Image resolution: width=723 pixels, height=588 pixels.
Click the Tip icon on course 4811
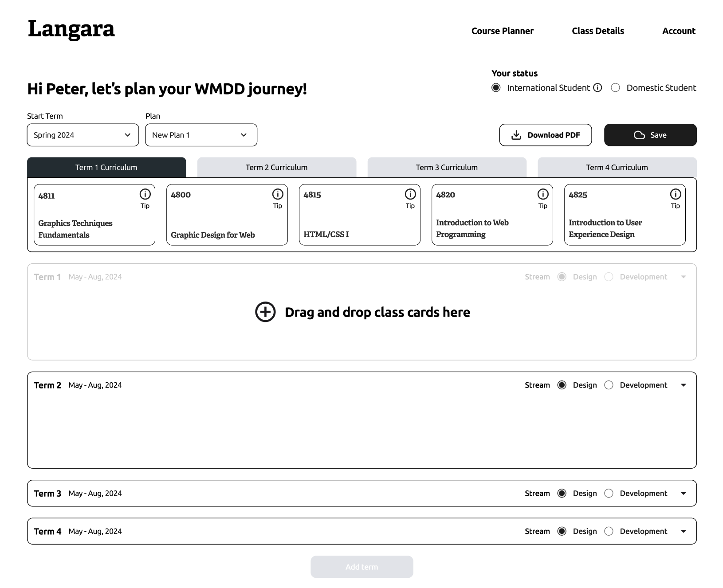[x=145, y=194]
